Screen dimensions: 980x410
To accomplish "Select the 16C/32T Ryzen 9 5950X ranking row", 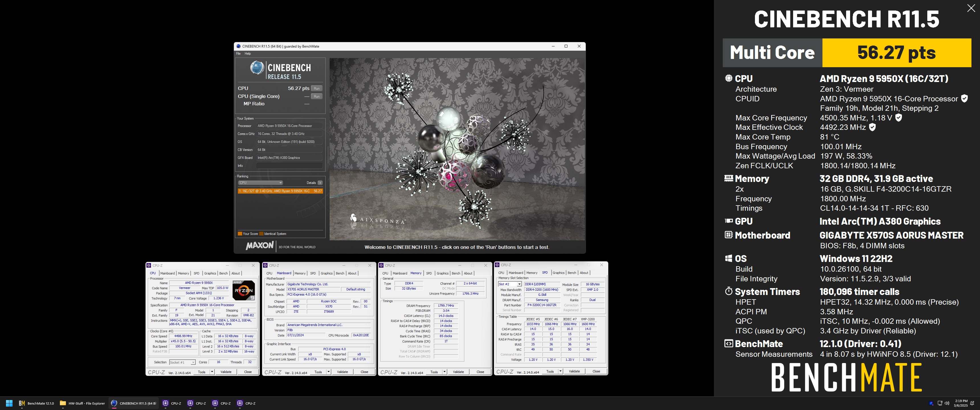I will pos(280,191).
